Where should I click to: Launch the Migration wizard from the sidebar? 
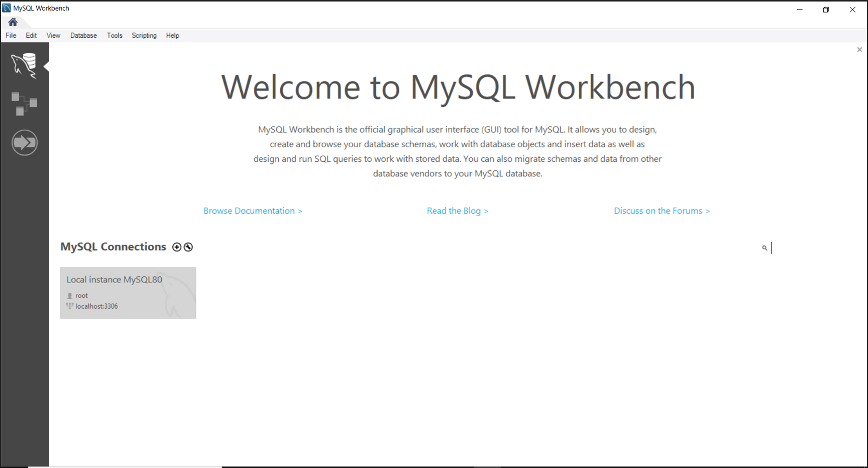[24, 142]
